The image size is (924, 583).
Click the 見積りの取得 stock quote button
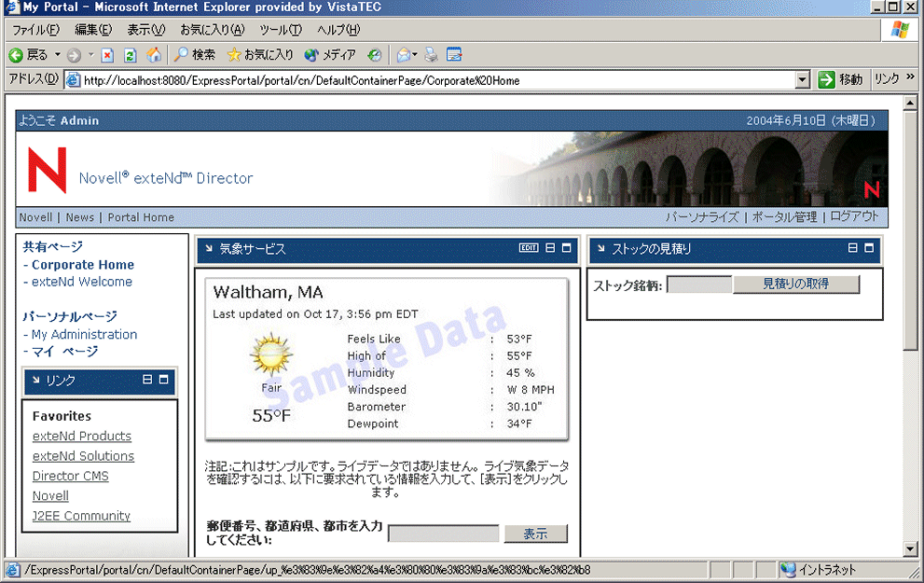point(798,284)
